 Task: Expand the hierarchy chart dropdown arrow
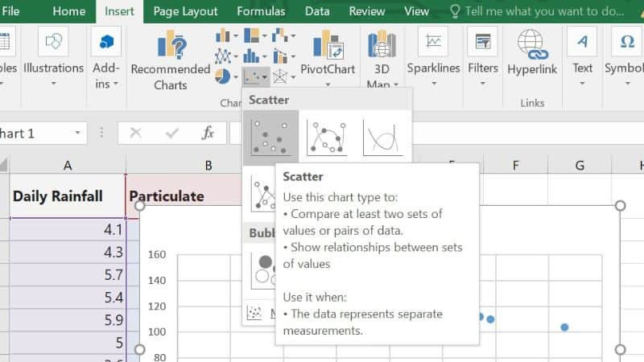(265, 35)
